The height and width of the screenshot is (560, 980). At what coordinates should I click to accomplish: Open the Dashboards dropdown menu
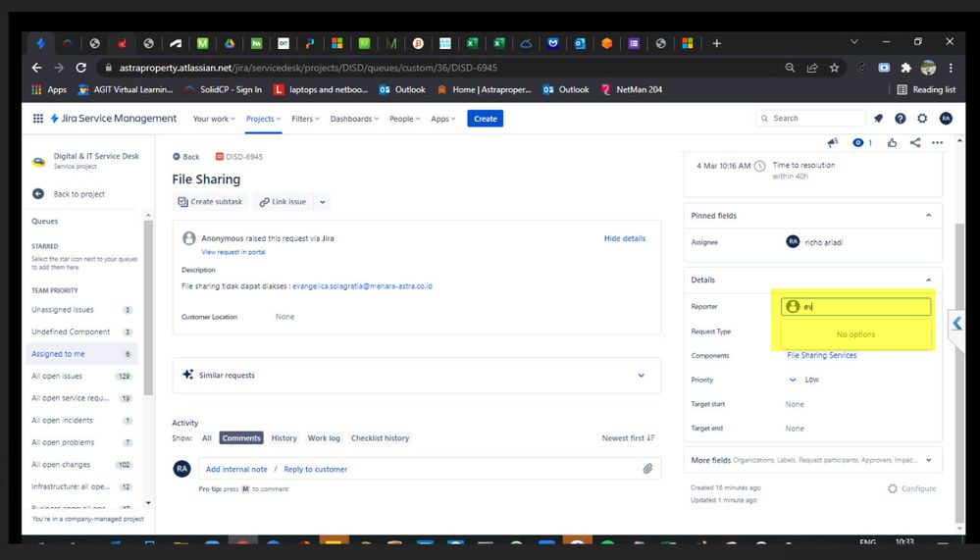point(354,119)
